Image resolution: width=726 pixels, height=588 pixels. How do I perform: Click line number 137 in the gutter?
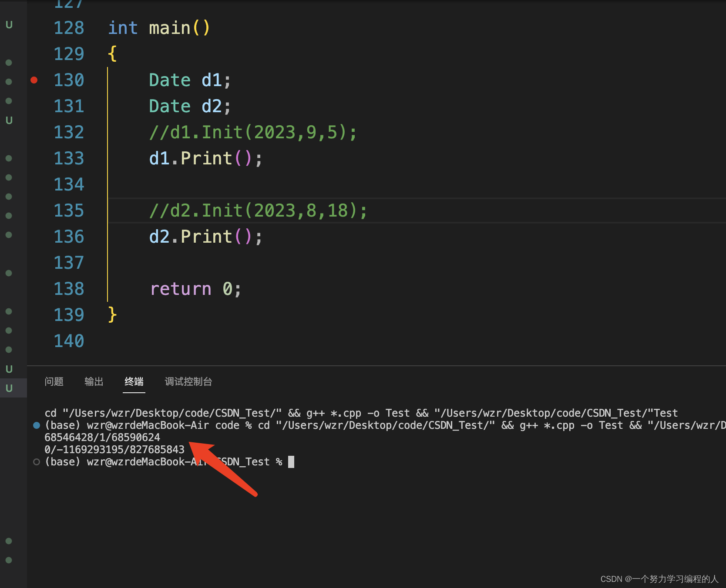tap(69, 263)
